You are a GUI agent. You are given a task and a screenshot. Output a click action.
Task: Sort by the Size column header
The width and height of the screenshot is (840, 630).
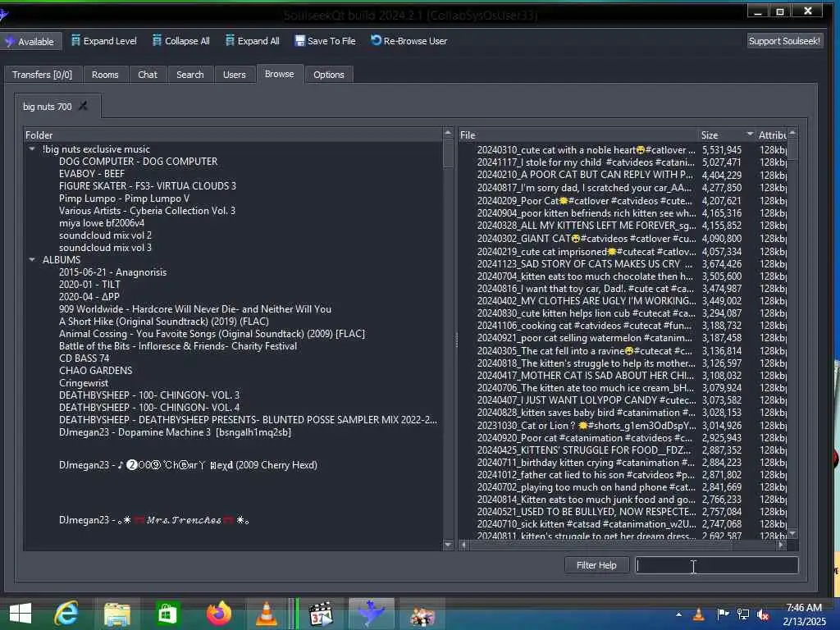(x=727, y=135)
